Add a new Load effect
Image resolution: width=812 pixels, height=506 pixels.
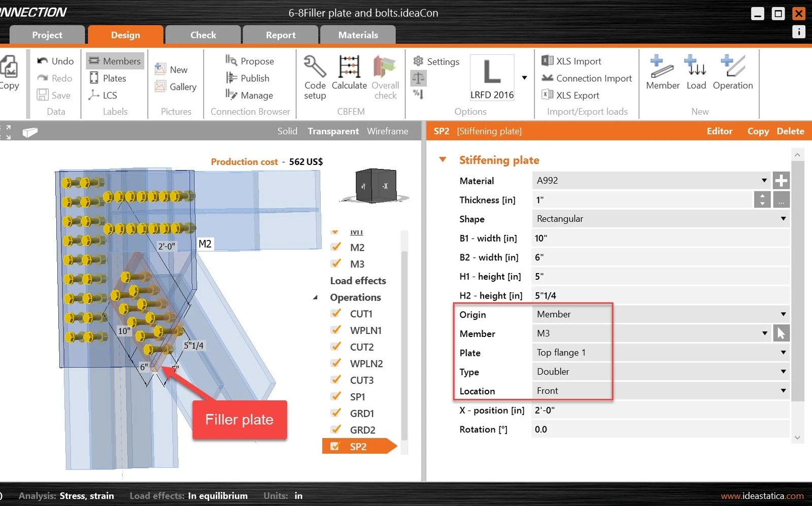coord(696,73)
